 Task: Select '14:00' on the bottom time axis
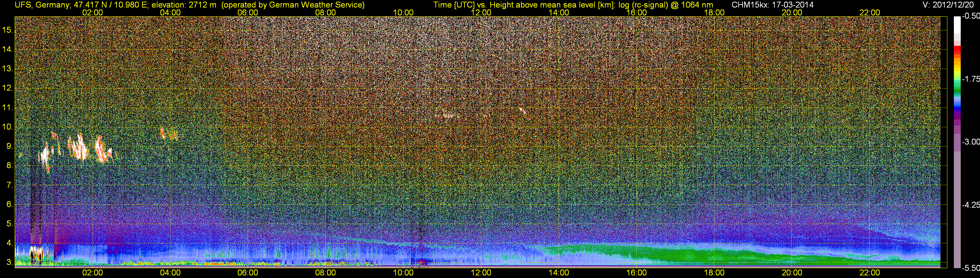pos(559,273)
